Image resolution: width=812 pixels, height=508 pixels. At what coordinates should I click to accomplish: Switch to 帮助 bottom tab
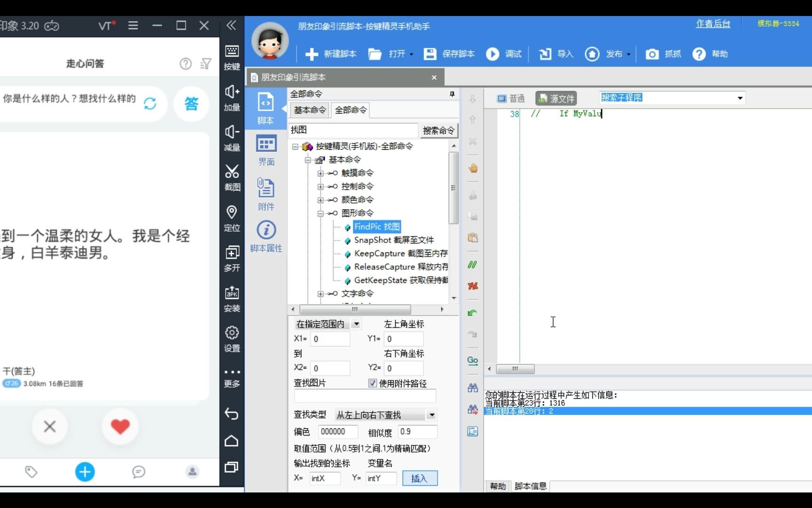pos(498,486)
